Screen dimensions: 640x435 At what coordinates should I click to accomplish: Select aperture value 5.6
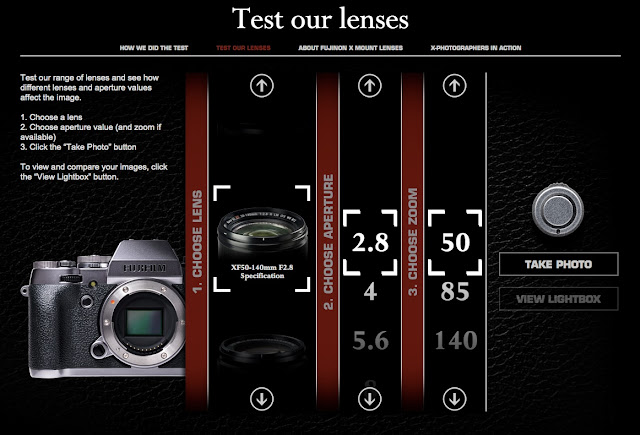[x=370, y=340]
